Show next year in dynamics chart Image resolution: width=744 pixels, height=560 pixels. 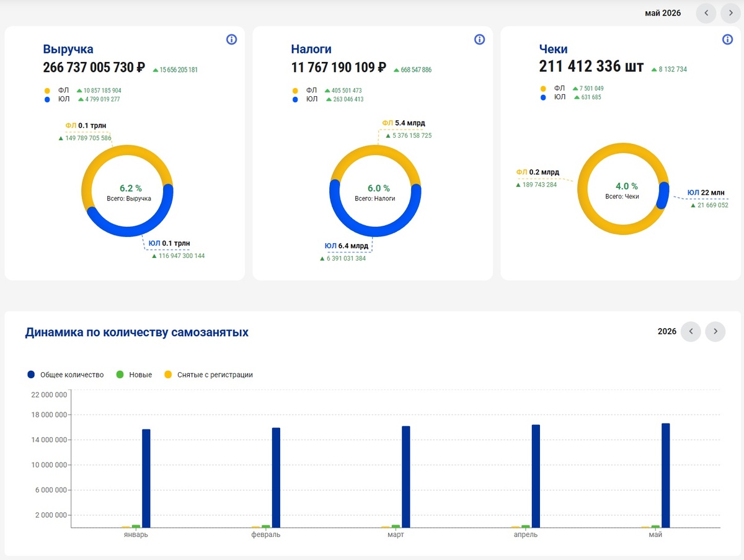pyautogui.click(x=715, y=331)
